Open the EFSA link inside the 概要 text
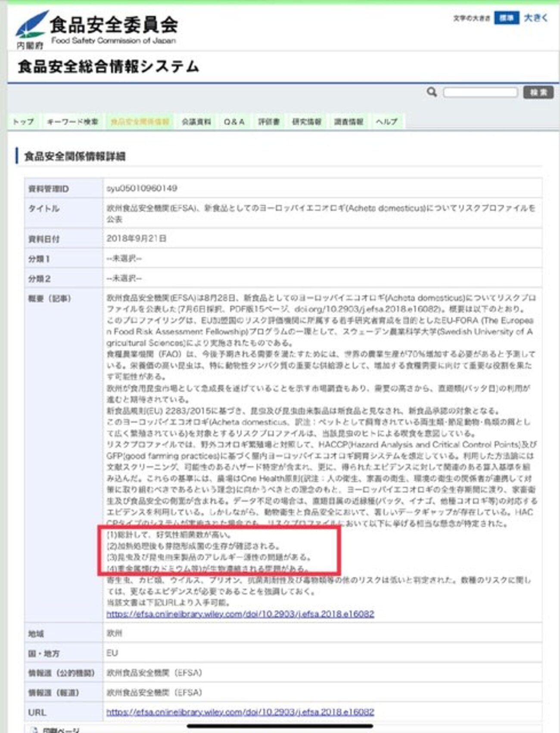Viewport: 560px width, 733px height. [x=240, y=614]
